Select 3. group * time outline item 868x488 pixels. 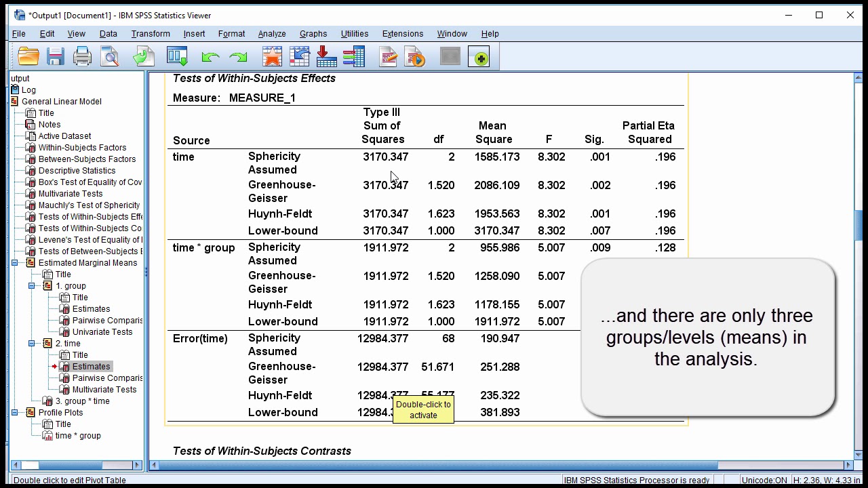pyautogui.click(x=82, y=401)
